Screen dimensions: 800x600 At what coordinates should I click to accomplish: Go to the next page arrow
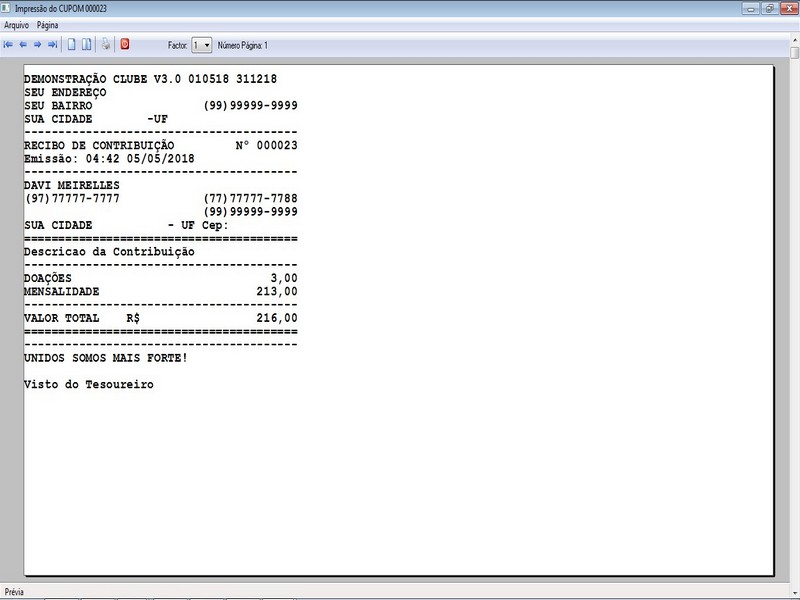tap(37, 45)
